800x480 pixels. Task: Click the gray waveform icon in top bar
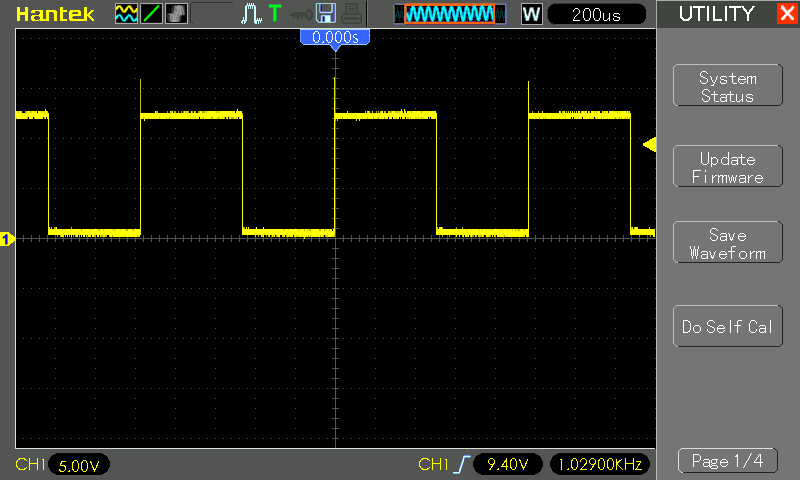tap(176, 14)
